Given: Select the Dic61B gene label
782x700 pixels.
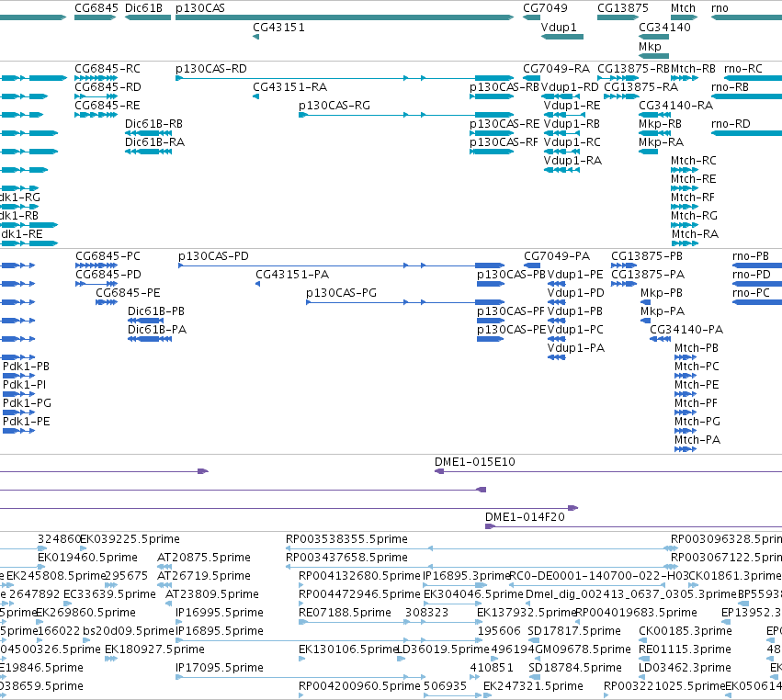Looking at the screenshot, I should [x=143, y=8].
